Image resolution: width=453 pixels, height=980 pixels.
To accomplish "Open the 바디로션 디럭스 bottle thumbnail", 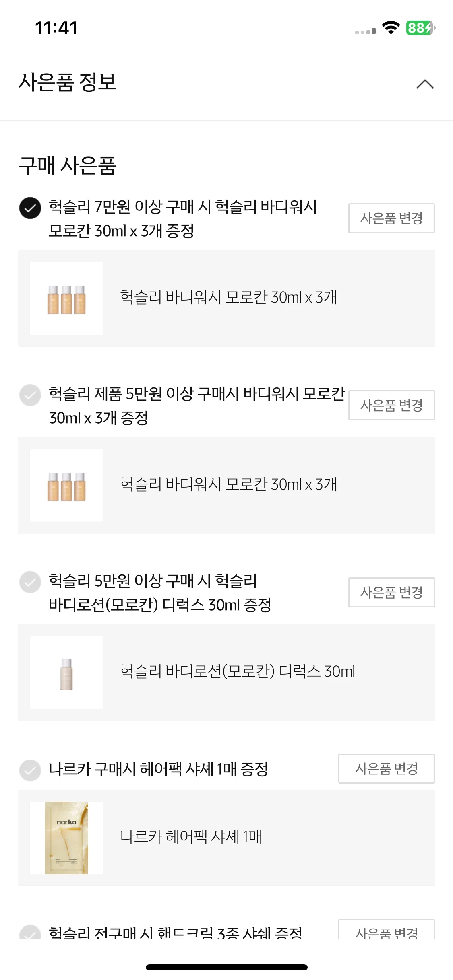I will coord(66,673).
